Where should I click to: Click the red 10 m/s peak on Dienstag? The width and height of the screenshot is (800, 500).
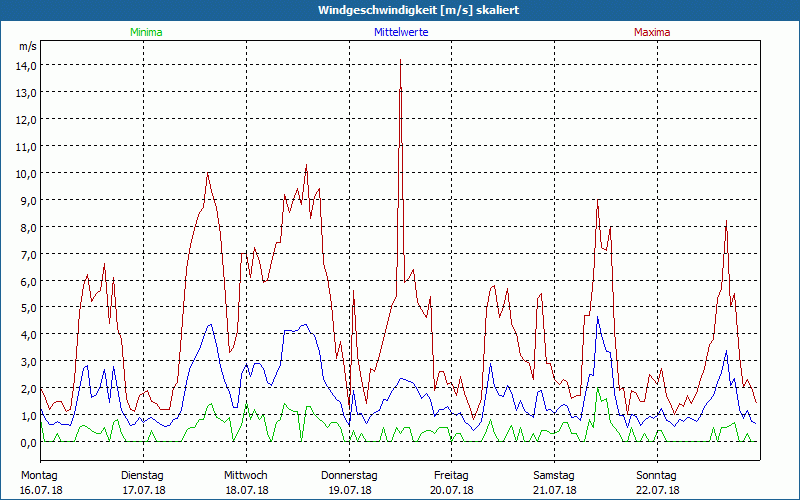[x=208, y=173]
